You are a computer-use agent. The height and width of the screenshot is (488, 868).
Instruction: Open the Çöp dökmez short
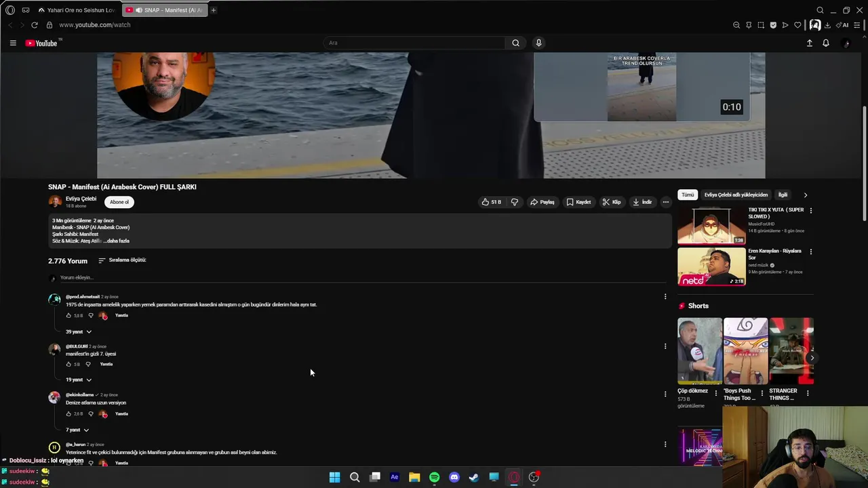pos(700,350)
